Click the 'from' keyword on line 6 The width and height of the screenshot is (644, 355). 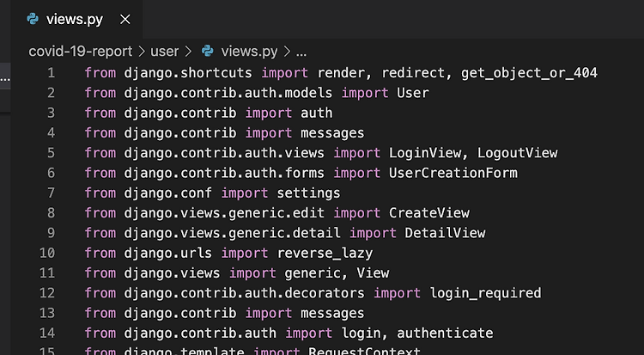pos(100,173)
